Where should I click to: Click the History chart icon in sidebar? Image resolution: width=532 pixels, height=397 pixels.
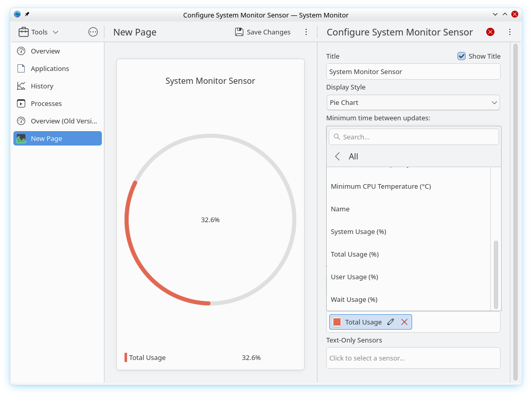(x=21, y=86)
